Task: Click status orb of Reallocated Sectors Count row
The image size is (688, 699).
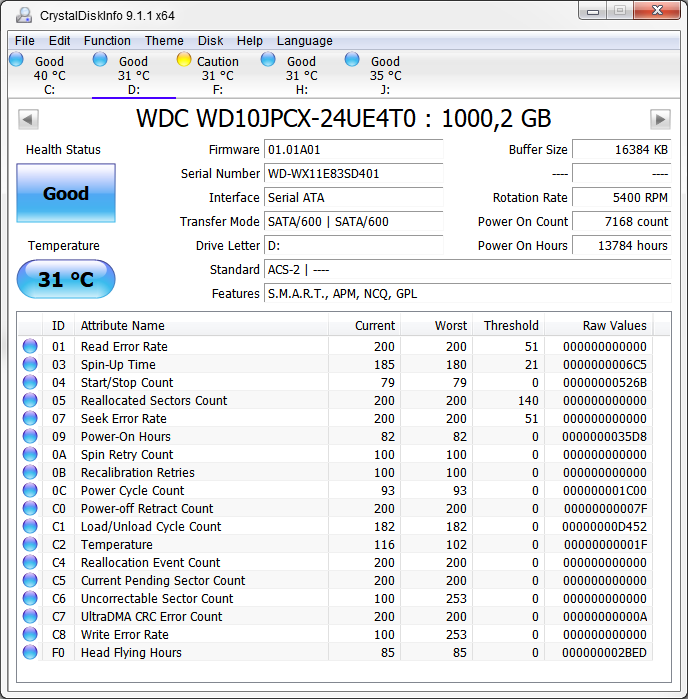Action: [30, 400]
